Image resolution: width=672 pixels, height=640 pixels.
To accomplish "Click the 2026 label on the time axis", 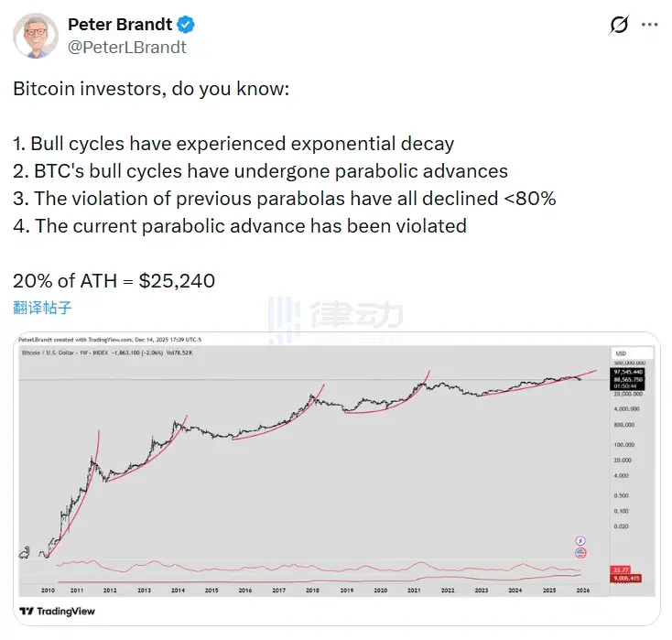I will 581,590.
